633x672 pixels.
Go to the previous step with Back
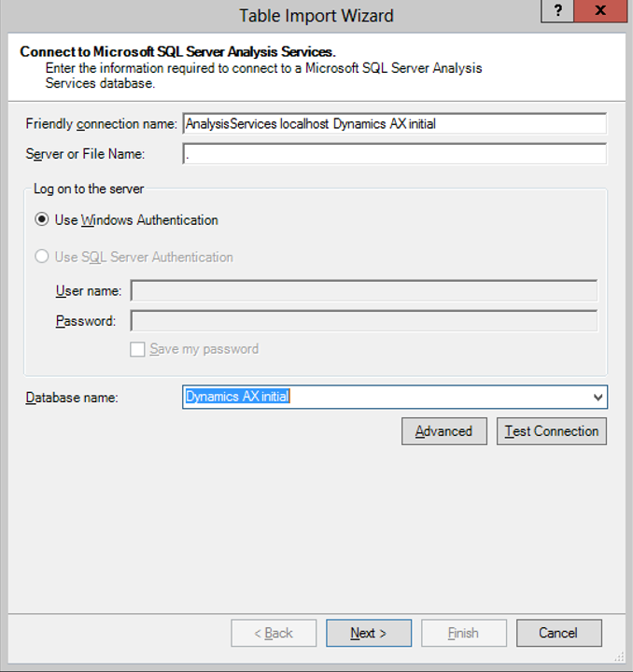tap(274, 633)
